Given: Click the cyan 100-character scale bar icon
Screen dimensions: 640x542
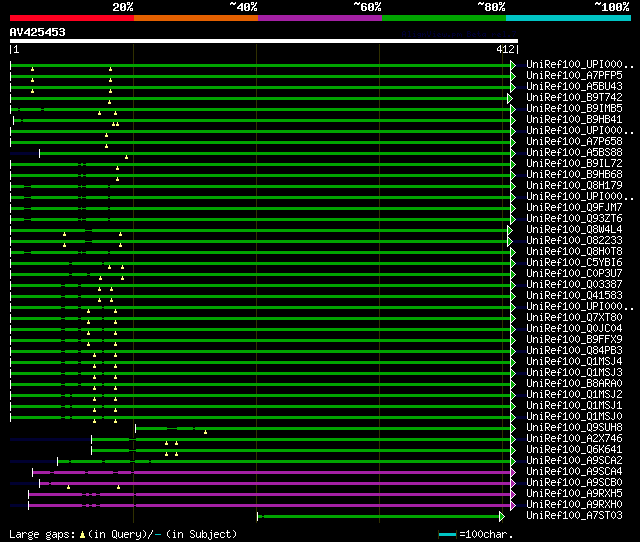Looking at the screenshot, I should pos(447,534).
